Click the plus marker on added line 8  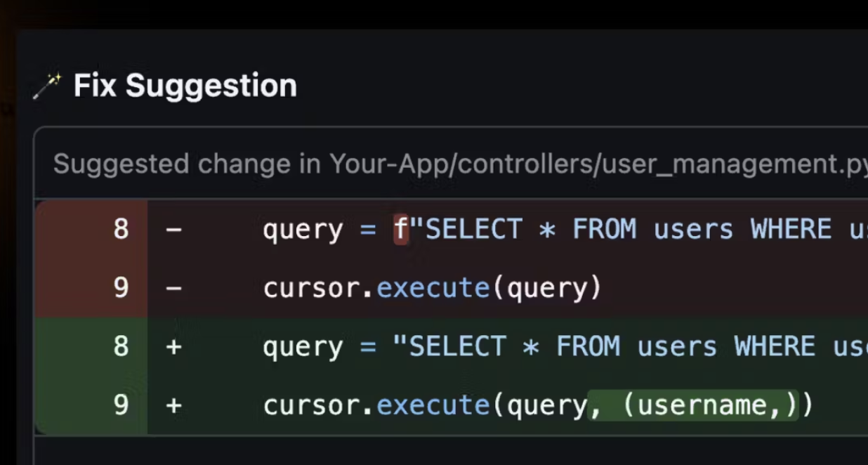(173, 346)
